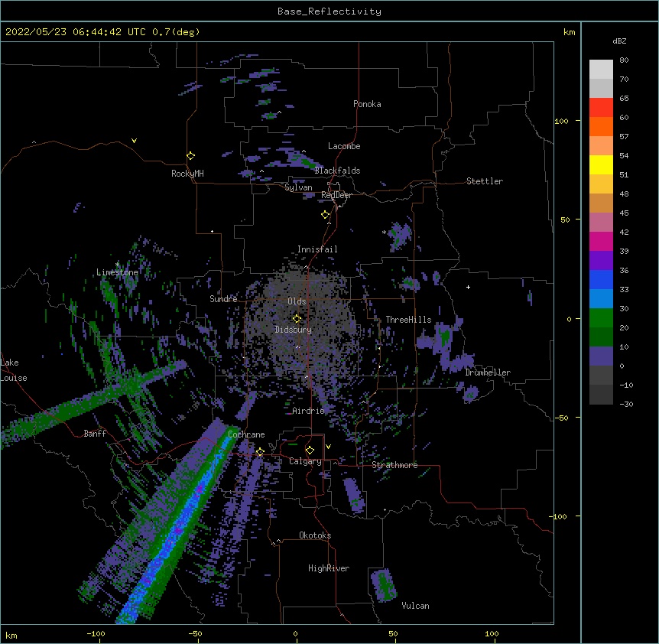The height and width of the screenshot is (644, 659).
Task: Click the -100 tick on bottom axis
Action: pyautogui.click(x=96, y=633)
